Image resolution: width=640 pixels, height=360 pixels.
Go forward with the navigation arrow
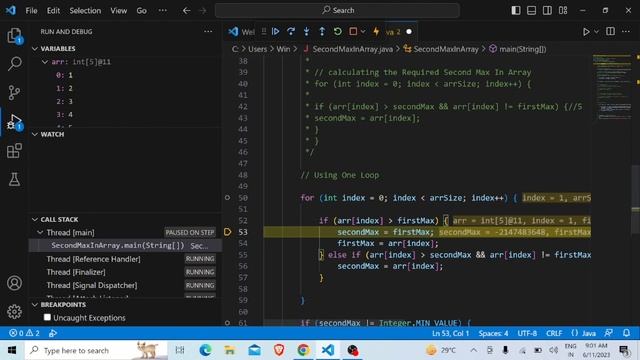pos(203,10)
